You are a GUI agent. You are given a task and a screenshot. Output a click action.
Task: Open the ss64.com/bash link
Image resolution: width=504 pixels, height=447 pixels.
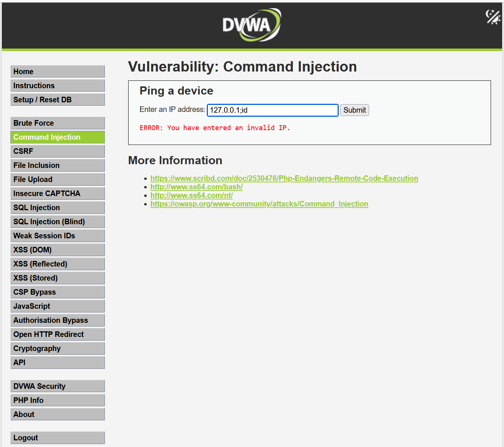coord(196,187)
